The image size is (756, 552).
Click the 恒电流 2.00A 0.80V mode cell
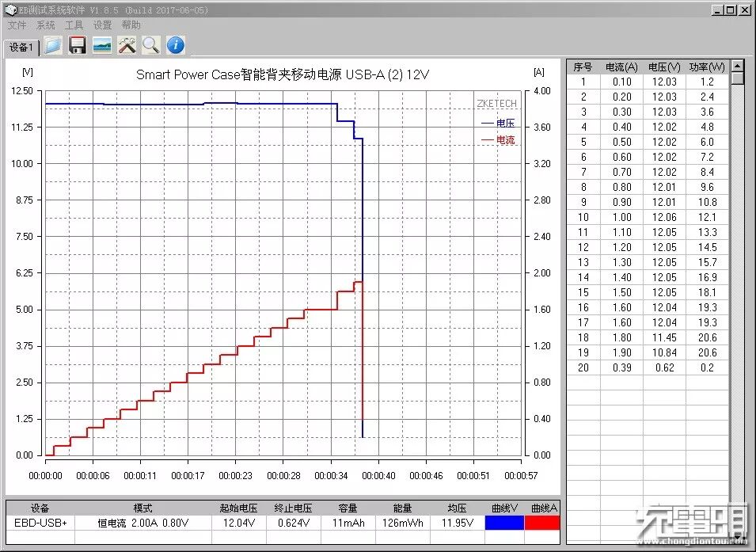[142, 523]
